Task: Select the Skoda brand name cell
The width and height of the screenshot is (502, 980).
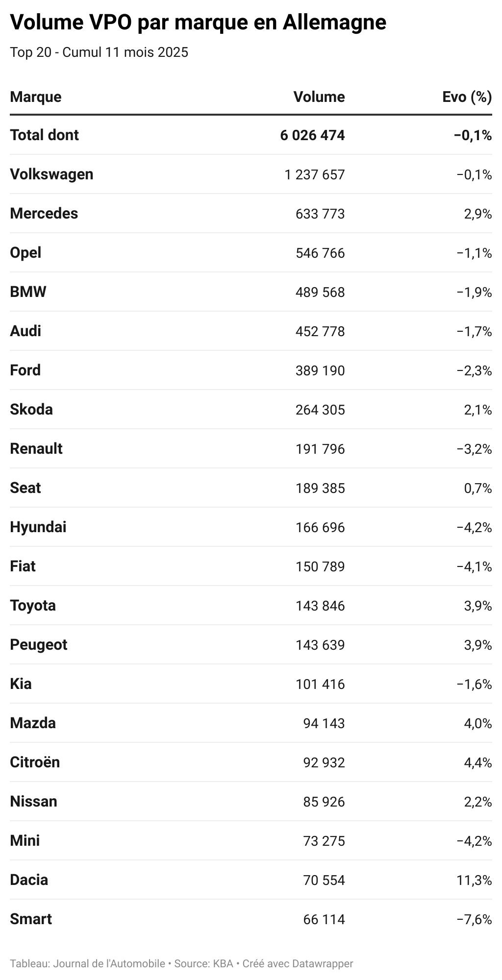Action: 31,410
